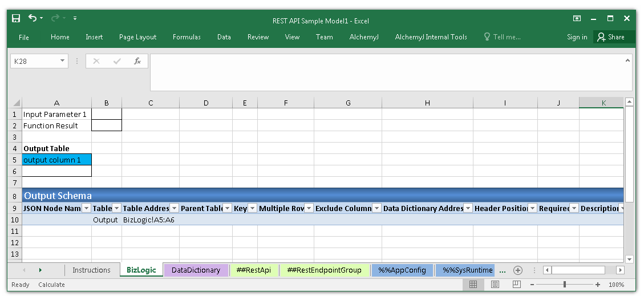Click the New Sheet plus icon

[x=517, y=270]
